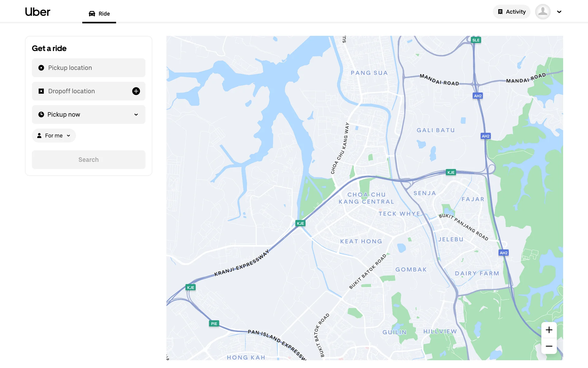Click the clock icon in Pickup now

coord(41,114)
